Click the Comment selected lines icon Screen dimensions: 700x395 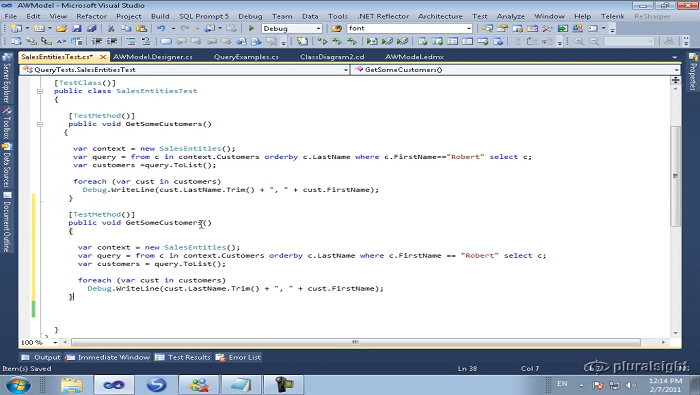pos(131,42)
